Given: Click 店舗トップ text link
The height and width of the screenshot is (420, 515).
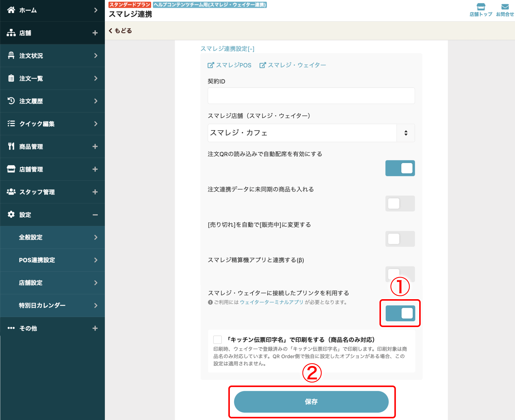Looking at the screenshot, I should point(481,14).
